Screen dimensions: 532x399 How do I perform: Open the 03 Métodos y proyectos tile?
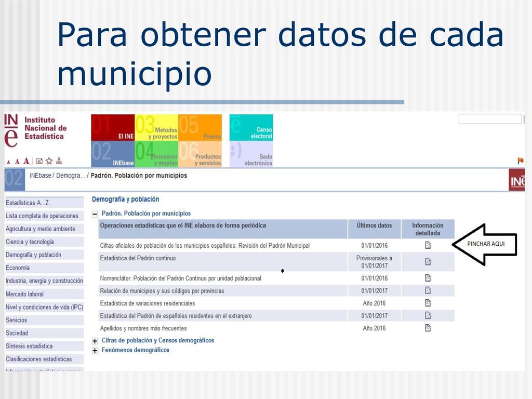coord(156,128)
